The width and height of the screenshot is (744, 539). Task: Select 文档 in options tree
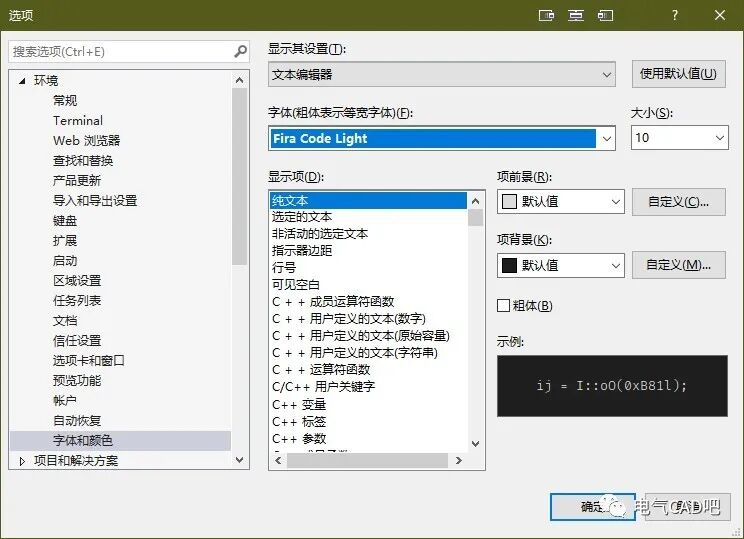point(65,320)
